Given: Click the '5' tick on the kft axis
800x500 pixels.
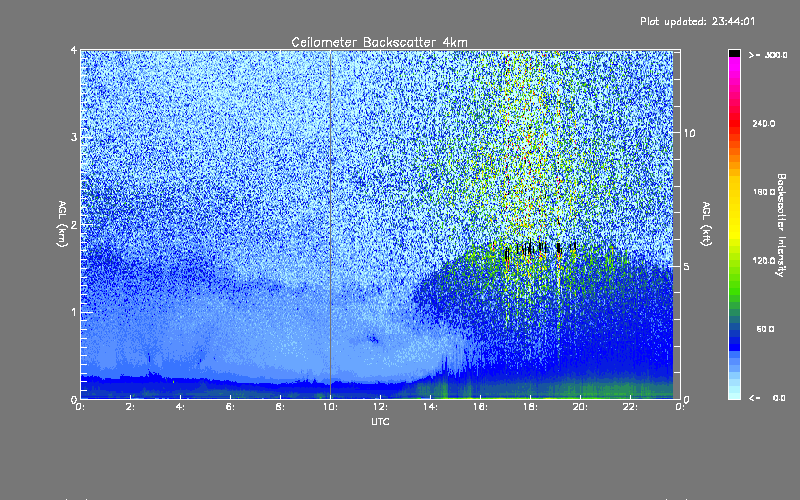Looking at the screenshot, I should click(x=687, y=267).
